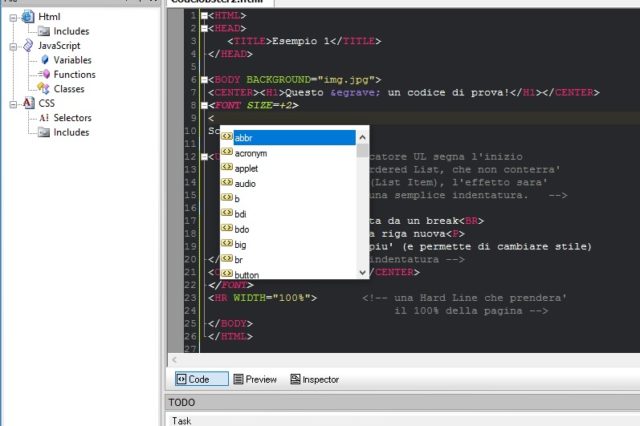The width and height of the screenshot is (640, 426).
Task: Click the Task column header
Action: (x=181, y=420)
